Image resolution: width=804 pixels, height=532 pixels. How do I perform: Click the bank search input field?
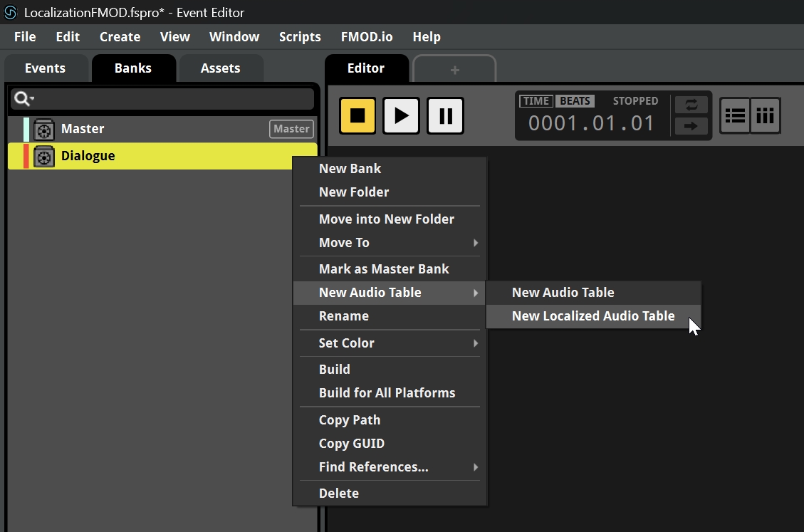point(171,99)
